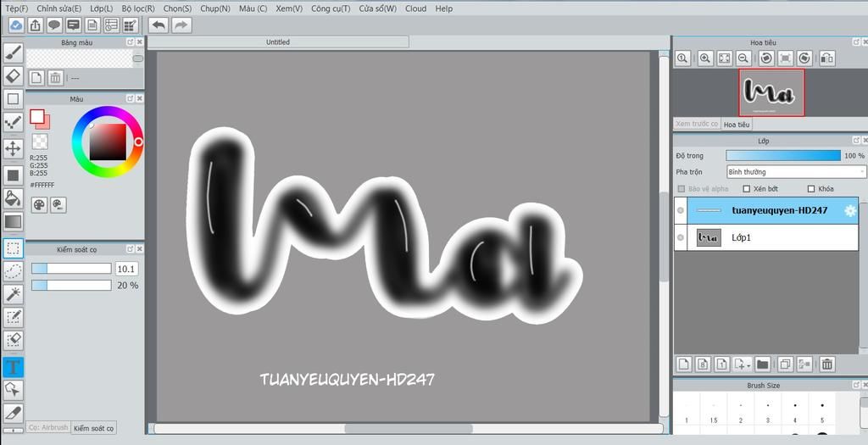Open the add new layer dropdown arrow

(x=748, y=365)
